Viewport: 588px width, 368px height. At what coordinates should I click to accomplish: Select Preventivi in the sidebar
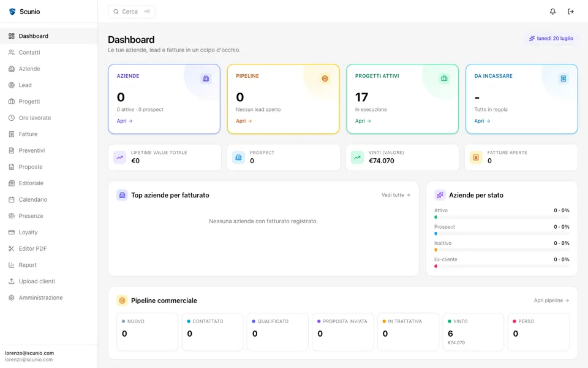click(49, 151)
